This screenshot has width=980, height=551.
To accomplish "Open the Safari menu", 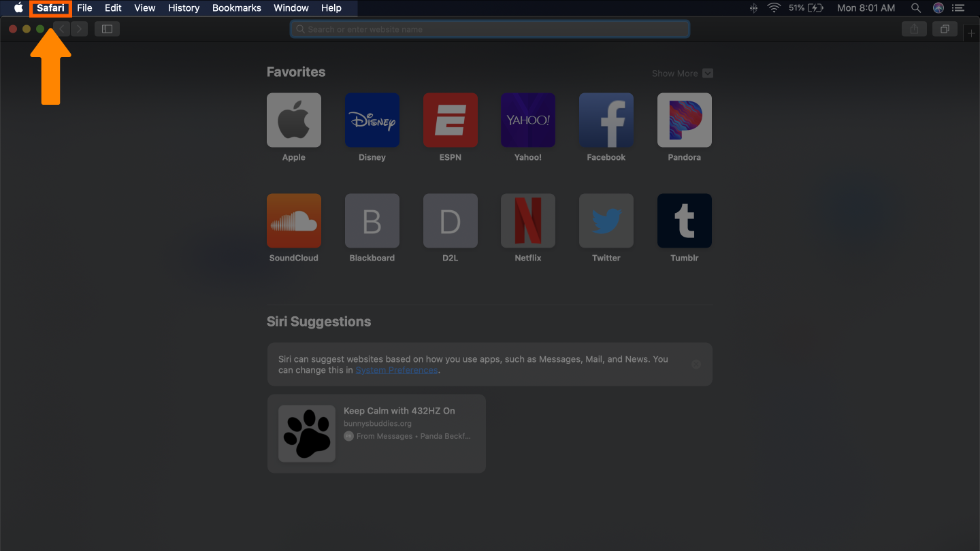I will pyautogui.click(x=51, y=8).
